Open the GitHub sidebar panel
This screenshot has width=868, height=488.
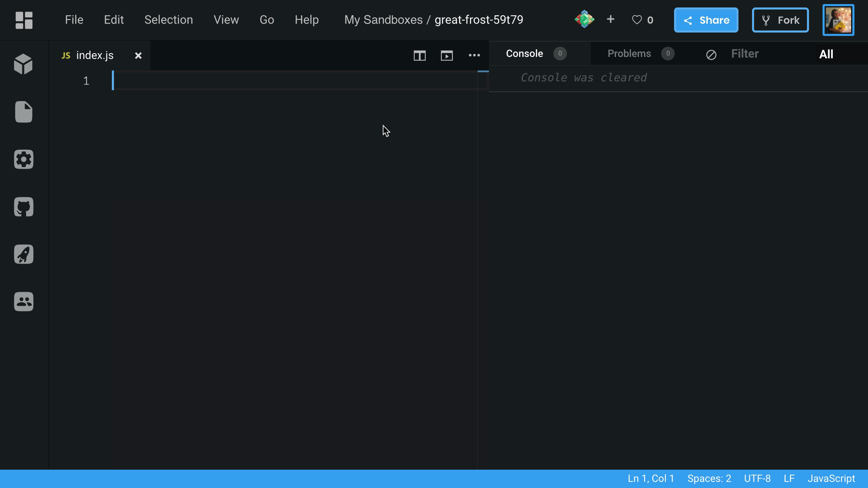tap(24, 207)
